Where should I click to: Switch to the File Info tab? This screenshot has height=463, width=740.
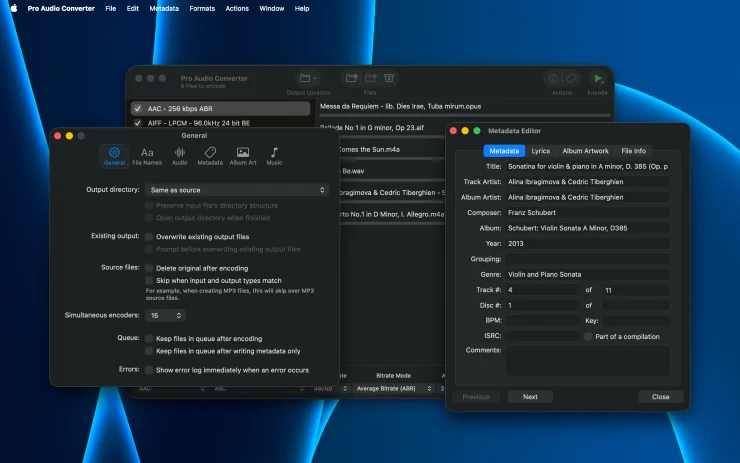click(633, 151)
